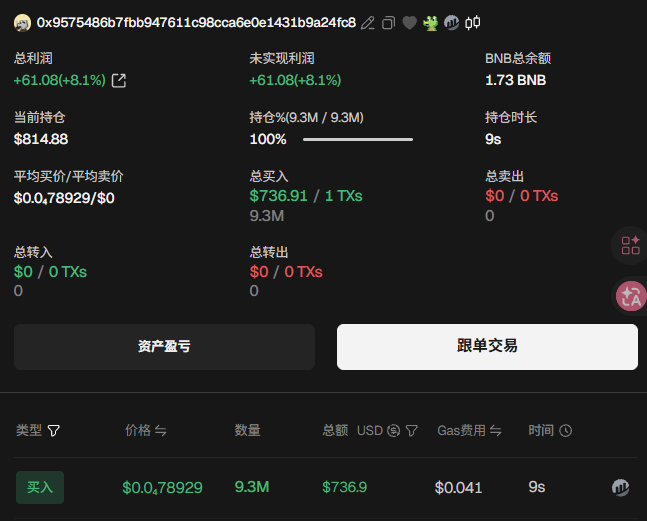
Task: Click total buy value $736.91 / 1 TXs
Action: [x=306, y=196]
